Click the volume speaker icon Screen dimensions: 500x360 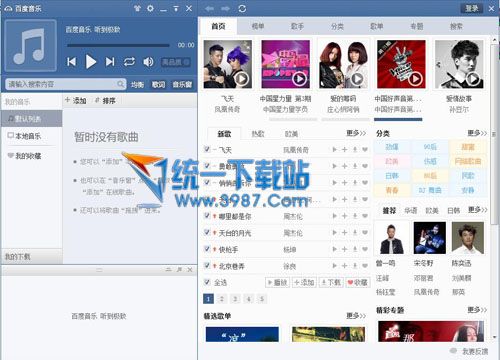(148, 62)
